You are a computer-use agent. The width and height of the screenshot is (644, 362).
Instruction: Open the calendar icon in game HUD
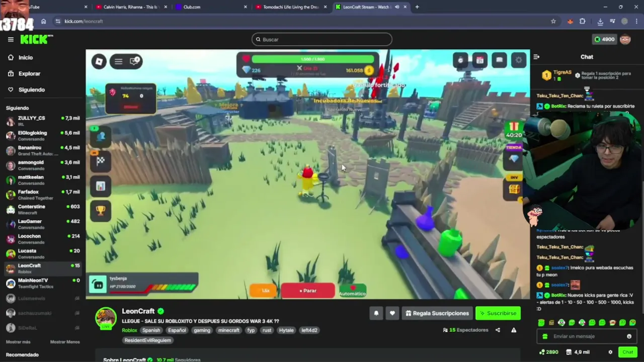pyautogui.click(x=480, y=60)
